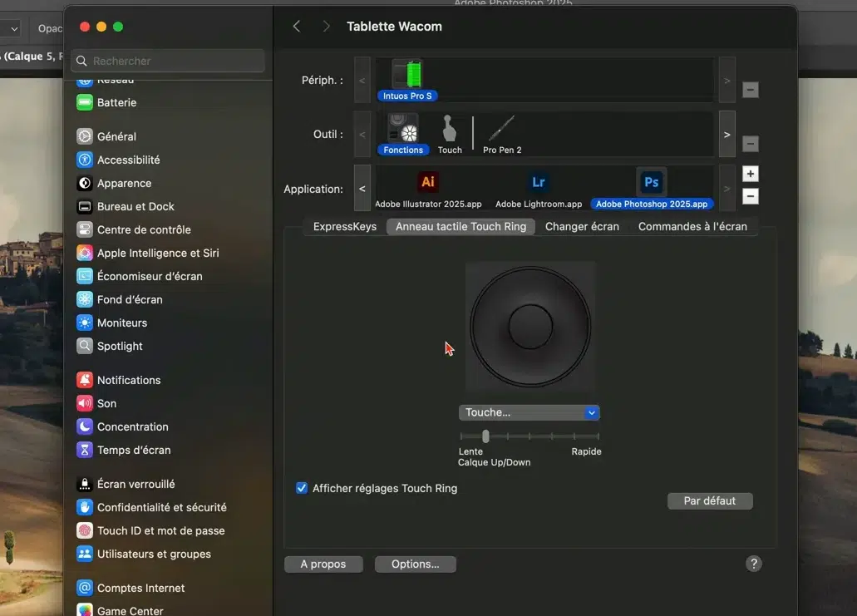Click the Par défaut button

[709, 500]
